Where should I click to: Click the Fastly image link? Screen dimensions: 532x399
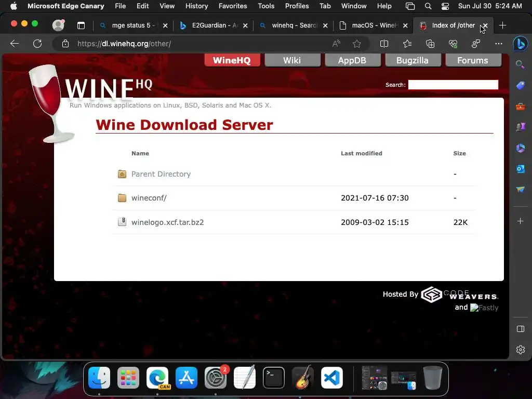[484, 308]
